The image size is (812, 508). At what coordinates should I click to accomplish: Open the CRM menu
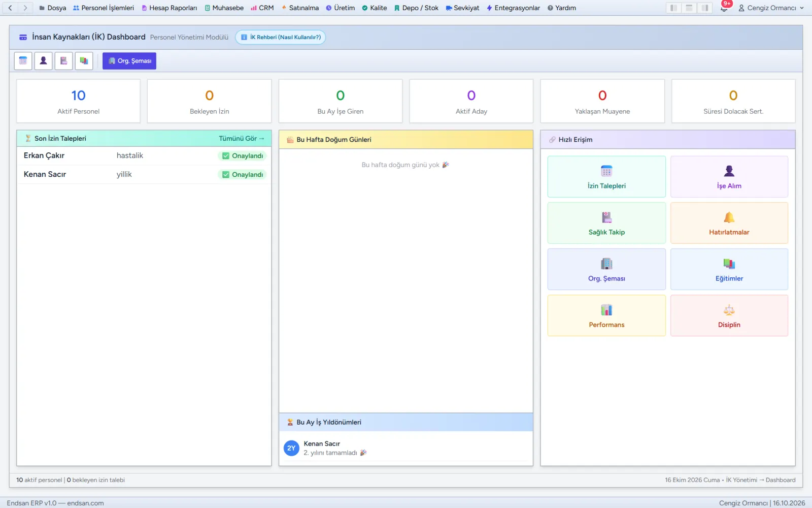262,8
